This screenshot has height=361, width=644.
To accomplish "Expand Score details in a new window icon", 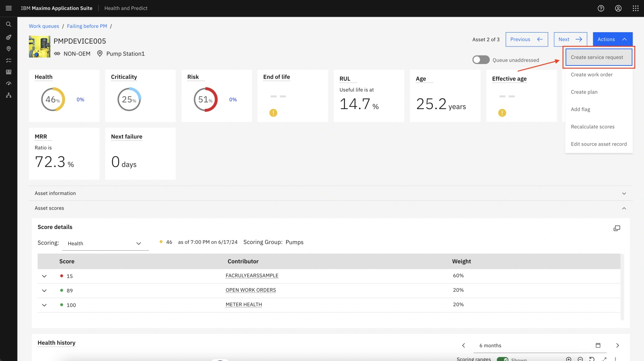I will coord(617,228).
